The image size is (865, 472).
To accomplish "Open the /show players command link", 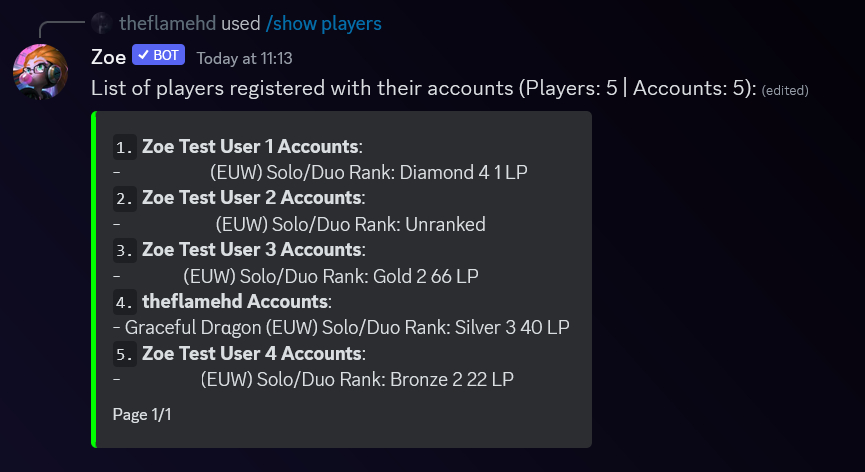I will [323, 24].
